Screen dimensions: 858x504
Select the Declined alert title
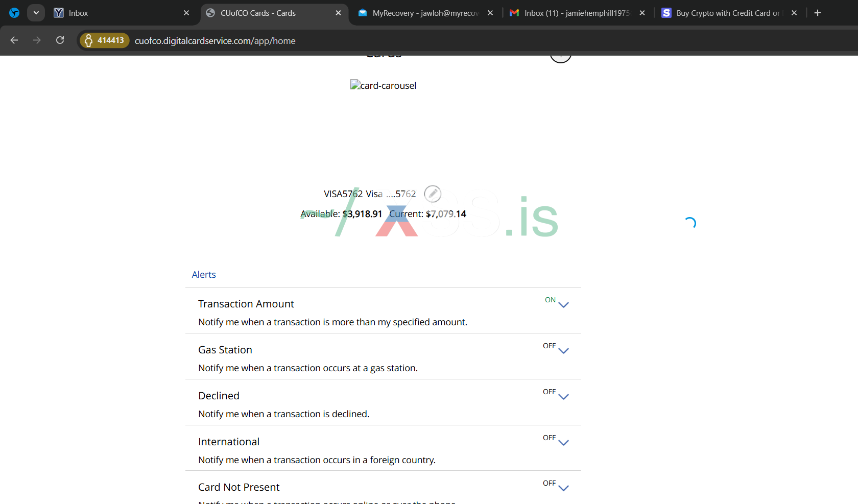coord(219,396)
